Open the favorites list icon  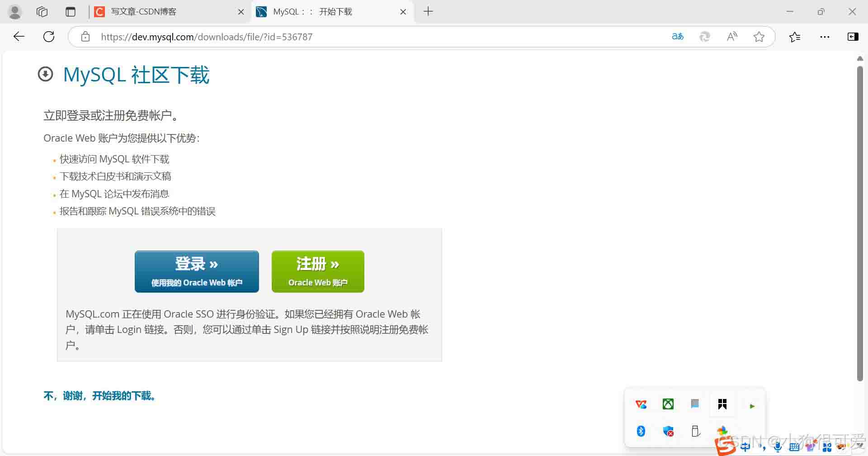point(795,37)
